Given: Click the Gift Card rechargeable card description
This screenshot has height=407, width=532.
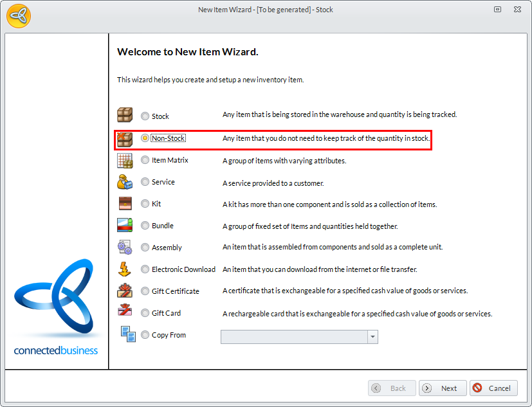Looking at the screenshot, I should pos(357,314).
